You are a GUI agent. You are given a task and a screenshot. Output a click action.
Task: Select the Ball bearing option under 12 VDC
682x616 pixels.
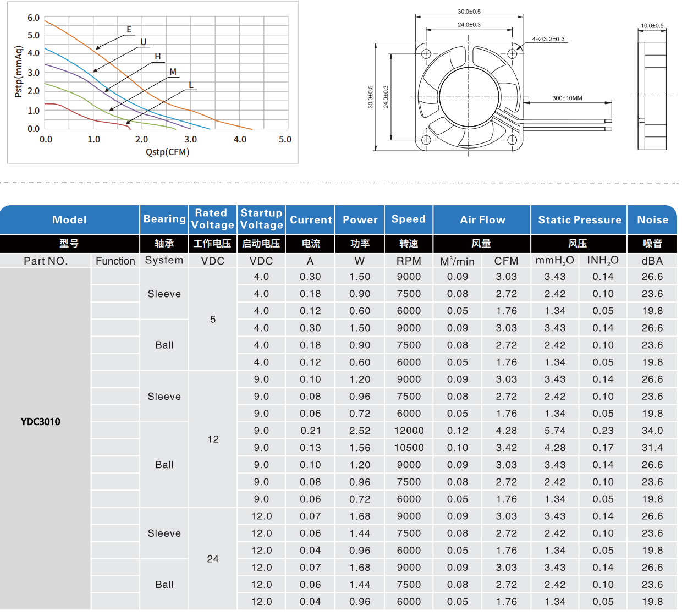[x=164, y=465]
